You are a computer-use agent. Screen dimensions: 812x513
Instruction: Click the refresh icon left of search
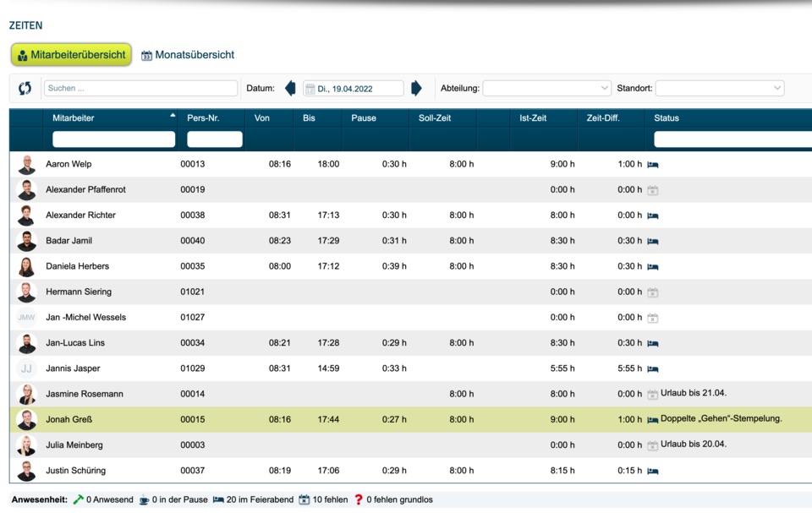point(25,89)
